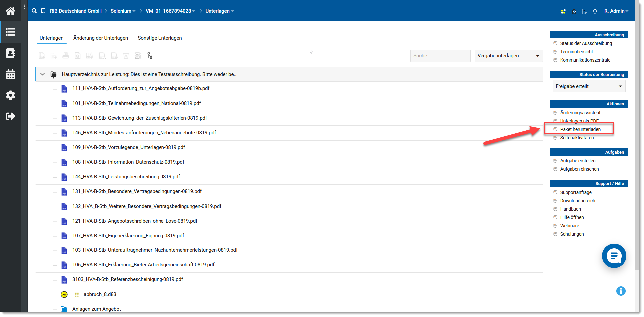Expand the R. Admin user menu
The width and height of the screenshot is (644, 317).
point(616,11)
